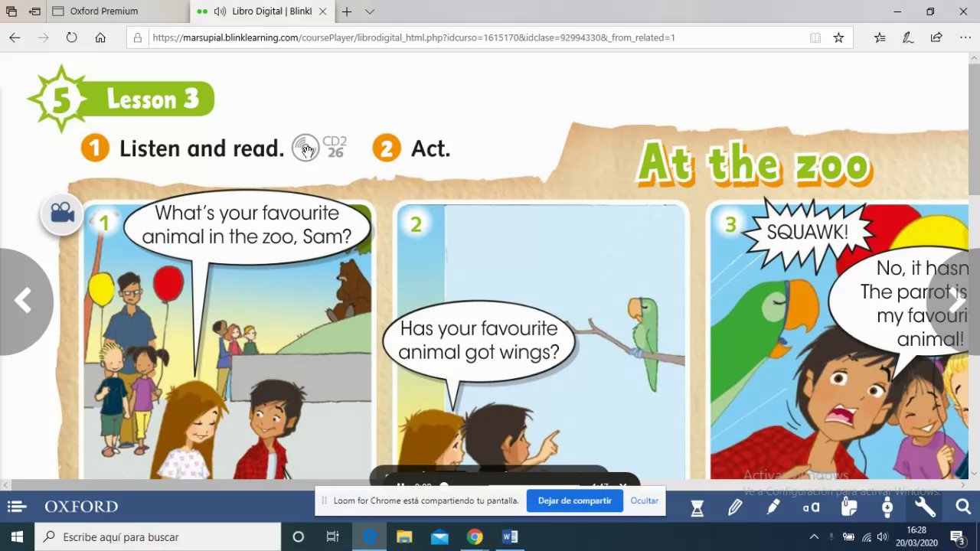Share this page icon

coord(936,37)
